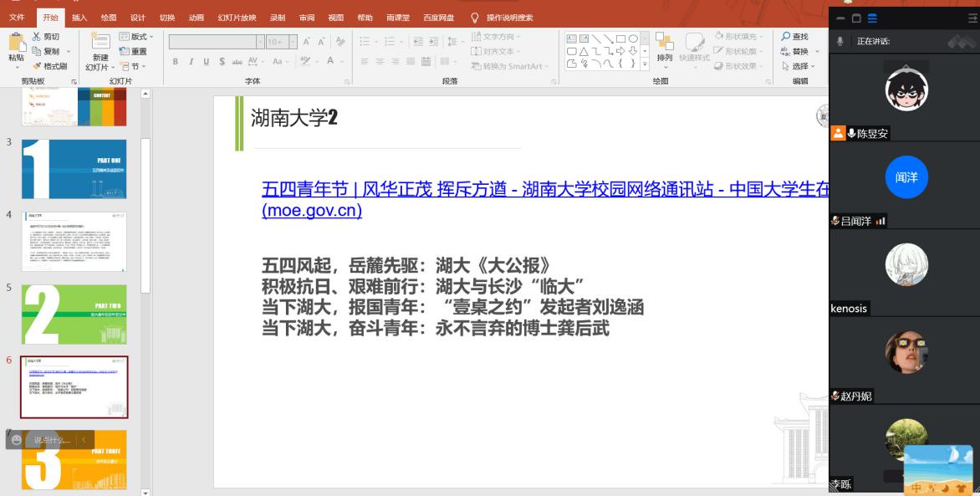Click the Cut (剪切) scissors icon
Image resolution: width=980 pixels, height=496 pixels.
pos(37,37)
